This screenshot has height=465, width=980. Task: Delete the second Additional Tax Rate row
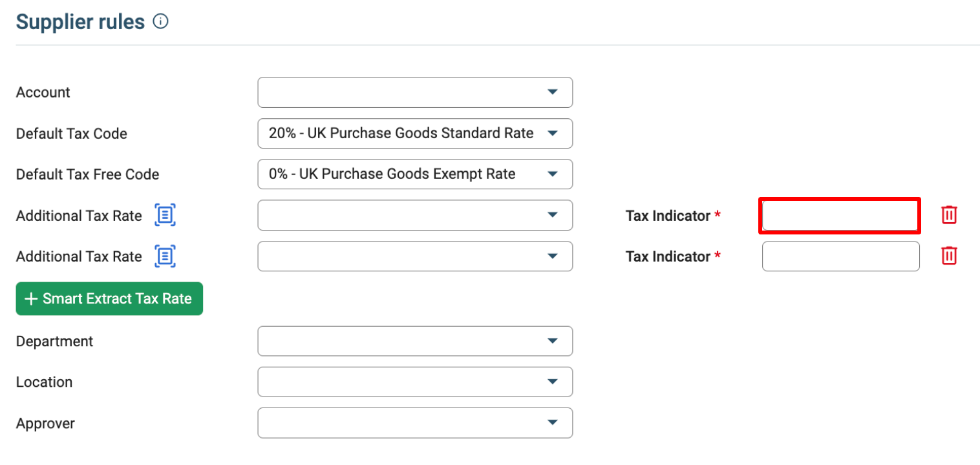pyautogui.click(x=949, y=256)
